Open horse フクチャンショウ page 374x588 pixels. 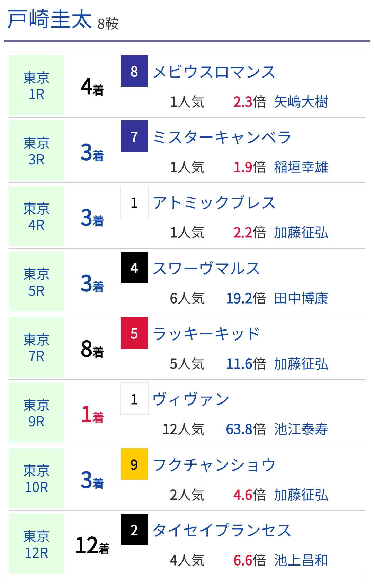coord(214,465)
